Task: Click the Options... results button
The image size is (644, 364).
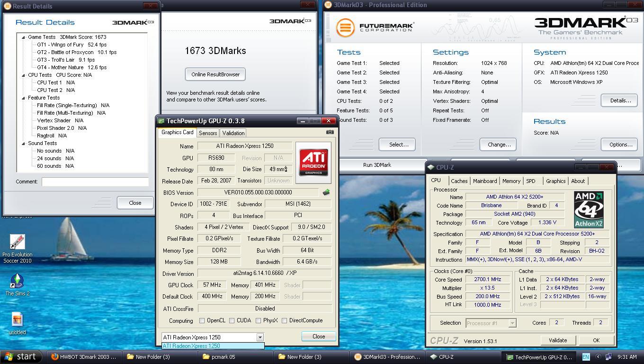Action: pos(620,145)
